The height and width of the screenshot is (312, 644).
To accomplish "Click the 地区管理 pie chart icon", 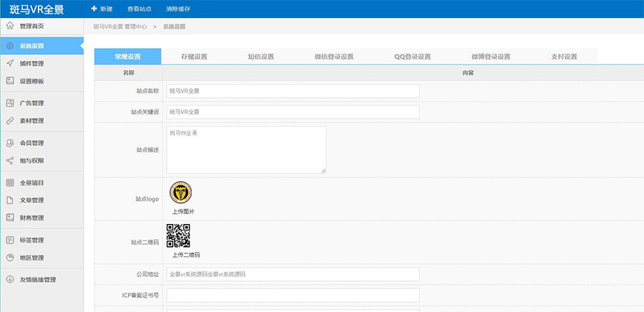I will (10, 258).
